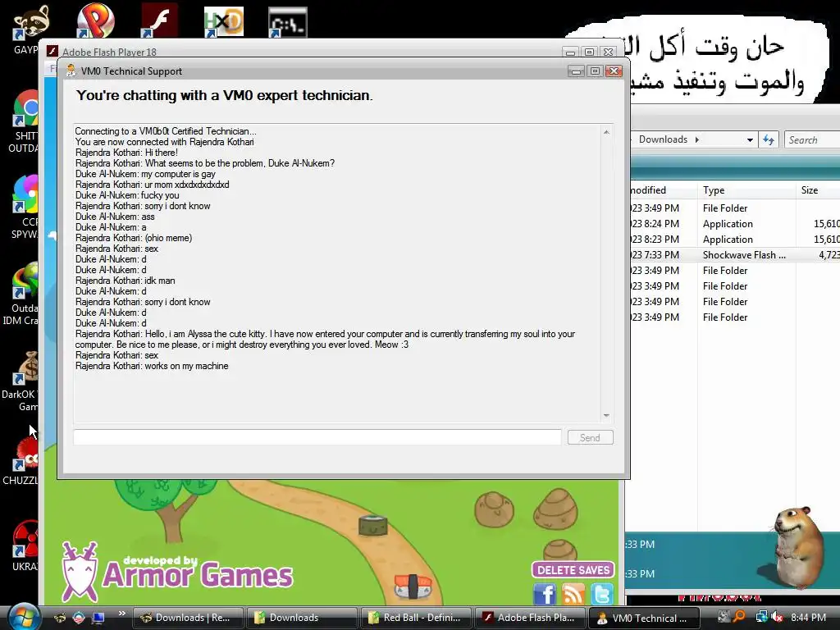The image size is (840, 630).
Task: Click the raccoon quick launch icon
Action: pos(60,618)
